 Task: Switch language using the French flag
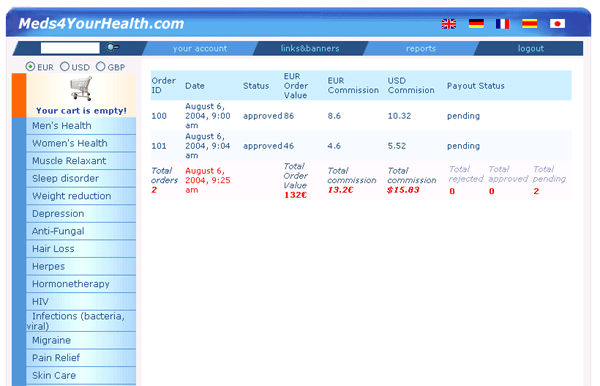tap(502, 24)
